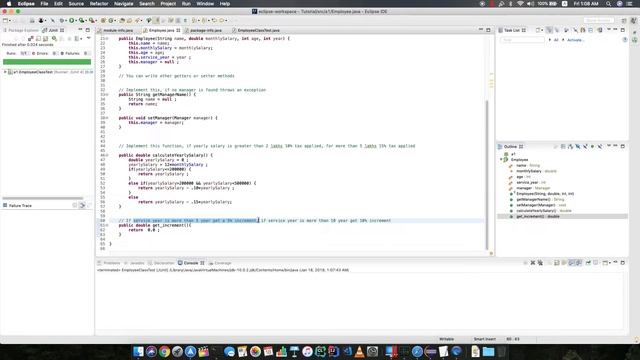Click the Run with Coverage toolbar icon
640x360 pixels.
pos(81,20)
